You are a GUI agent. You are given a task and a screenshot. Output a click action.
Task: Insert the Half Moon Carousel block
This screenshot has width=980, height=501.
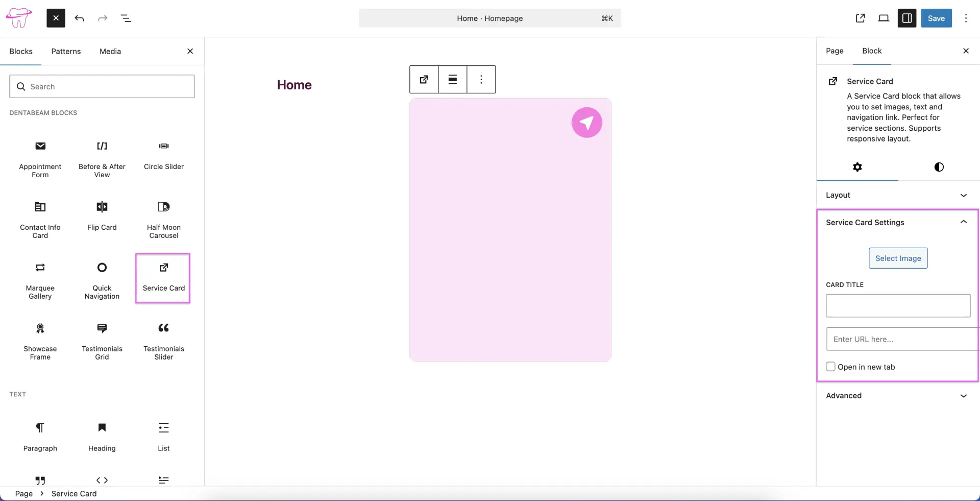(164, 220)
